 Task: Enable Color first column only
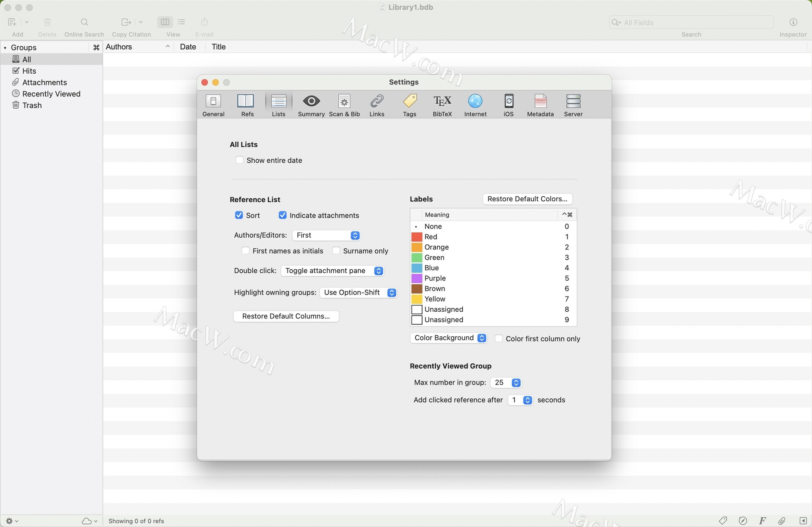499,338
